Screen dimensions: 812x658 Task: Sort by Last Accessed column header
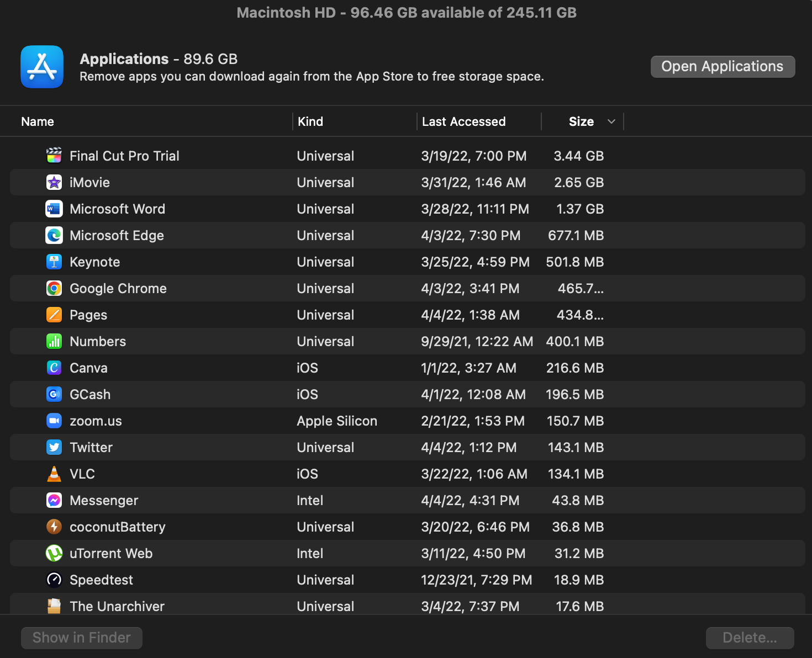point(464,121)
